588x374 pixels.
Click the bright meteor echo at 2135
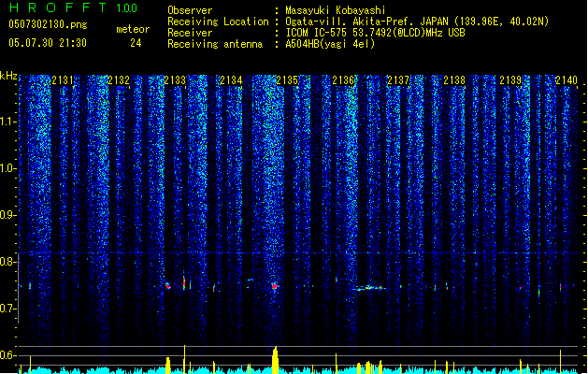point(275,286)
